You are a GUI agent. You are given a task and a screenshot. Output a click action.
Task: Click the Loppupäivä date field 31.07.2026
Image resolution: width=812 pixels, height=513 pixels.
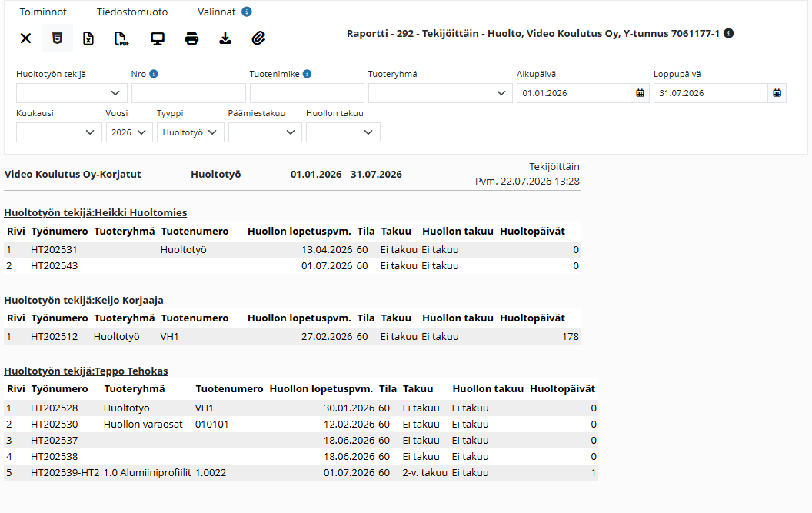710,93
